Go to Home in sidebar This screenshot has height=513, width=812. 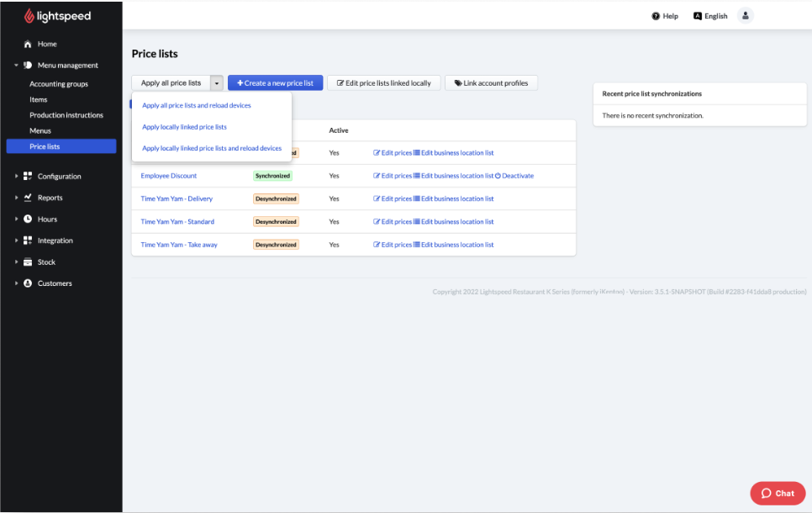47,44
